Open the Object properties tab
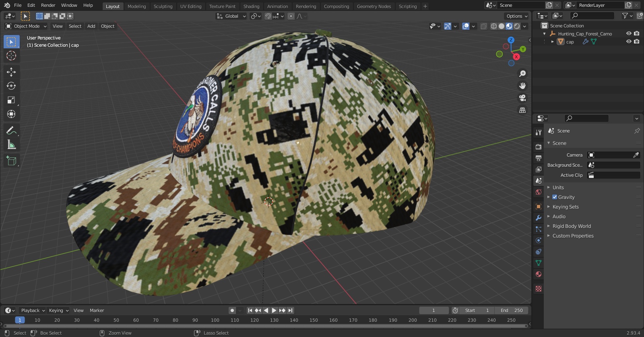The height and width of the screenshot is (337, 644). tap(539, 207)
